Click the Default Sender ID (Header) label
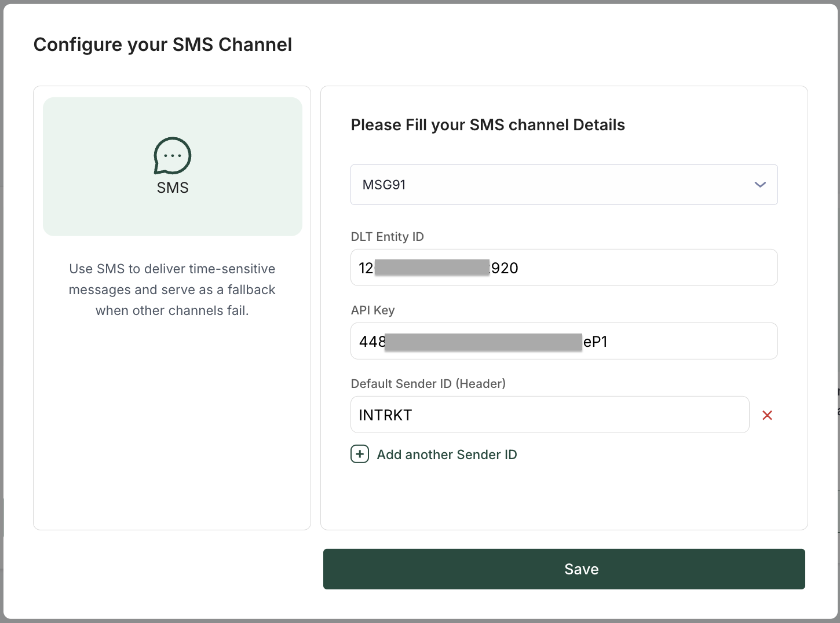Viewport: 840px width, 623px height. (428, 384)
